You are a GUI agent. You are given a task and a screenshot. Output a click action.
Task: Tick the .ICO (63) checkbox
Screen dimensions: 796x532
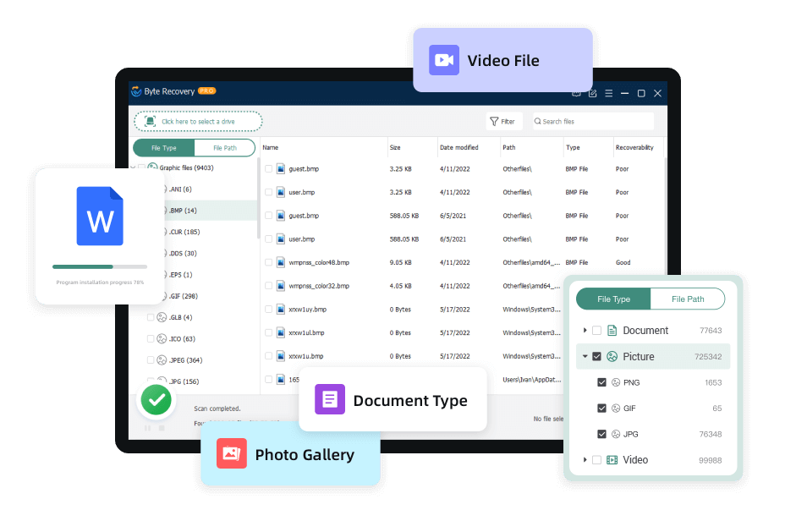[151, 338]
